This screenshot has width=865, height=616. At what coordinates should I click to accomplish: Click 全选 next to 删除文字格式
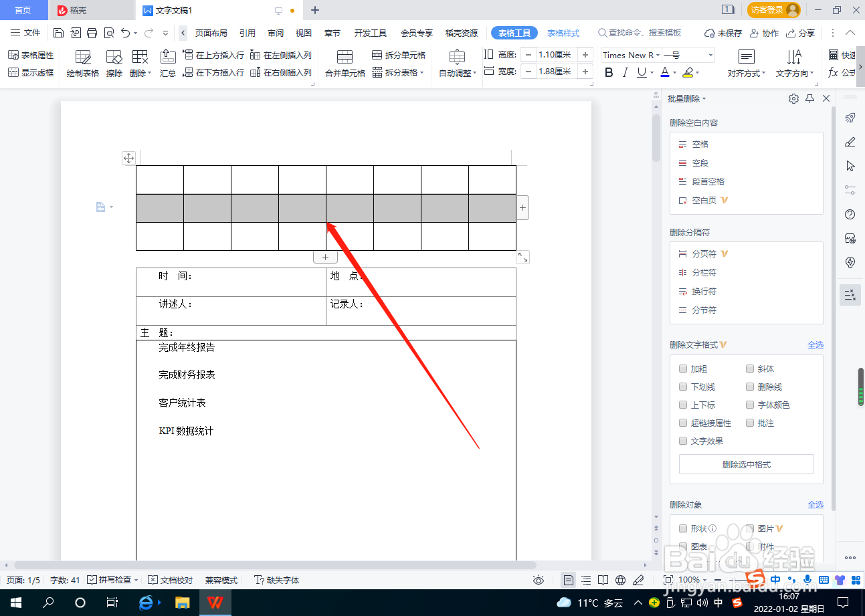(815, 344)
